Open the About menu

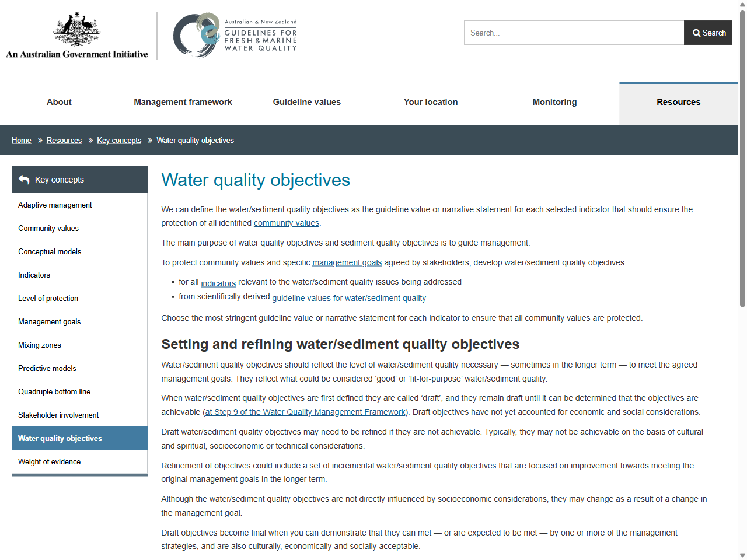pos(58,102)
